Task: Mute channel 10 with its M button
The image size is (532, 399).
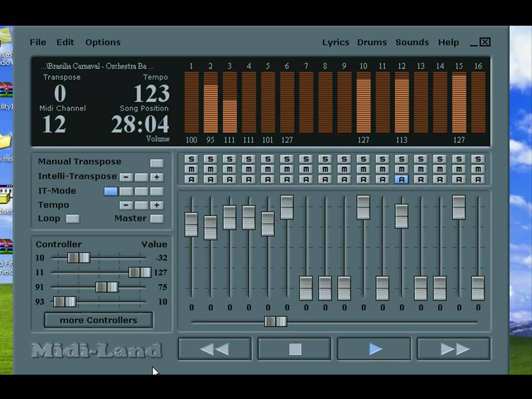Action: point(364,169)
